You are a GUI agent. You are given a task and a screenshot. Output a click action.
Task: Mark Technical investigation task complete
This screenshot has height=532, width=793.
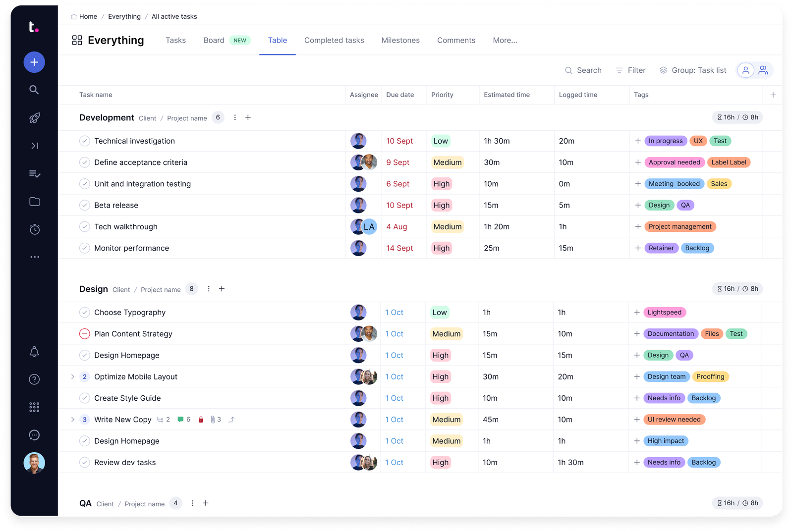click(85, 141)
